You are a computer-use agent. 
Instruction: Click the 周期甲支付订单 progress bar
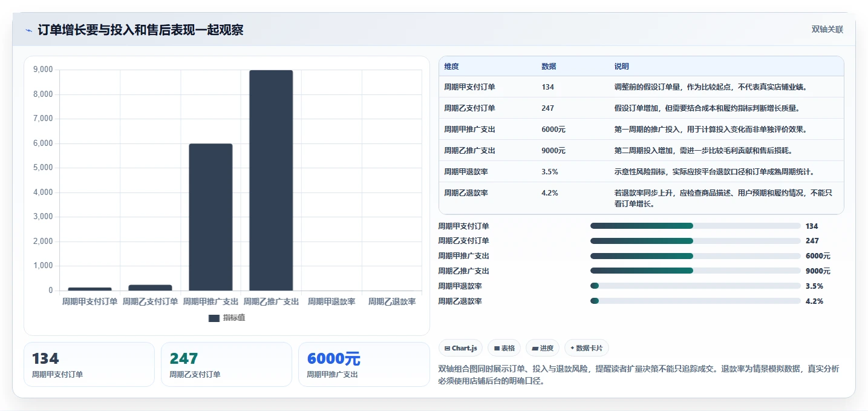(x=696, y=226)
